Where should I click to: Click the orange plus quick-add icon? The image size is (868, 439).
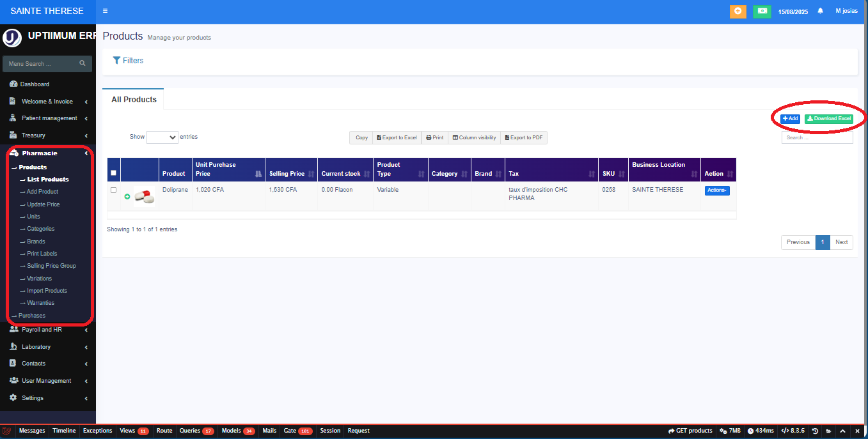[x=738, y=12]
